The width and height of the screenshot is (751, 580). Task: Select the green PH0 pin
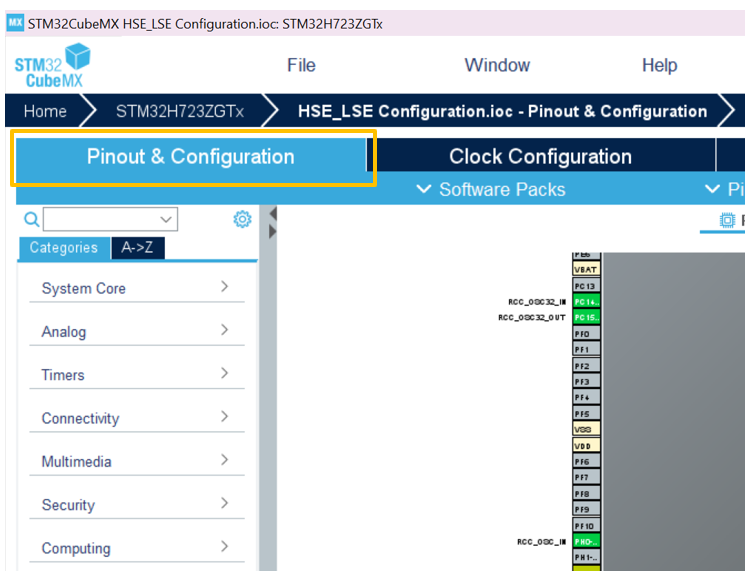point(586,541)
